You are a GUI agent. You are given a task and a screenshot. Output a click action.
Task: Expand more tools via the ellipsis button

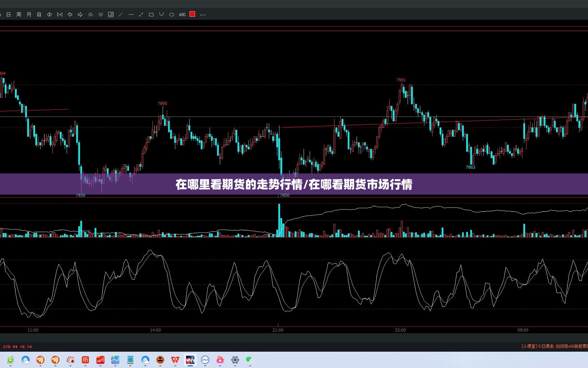point(203,15)
